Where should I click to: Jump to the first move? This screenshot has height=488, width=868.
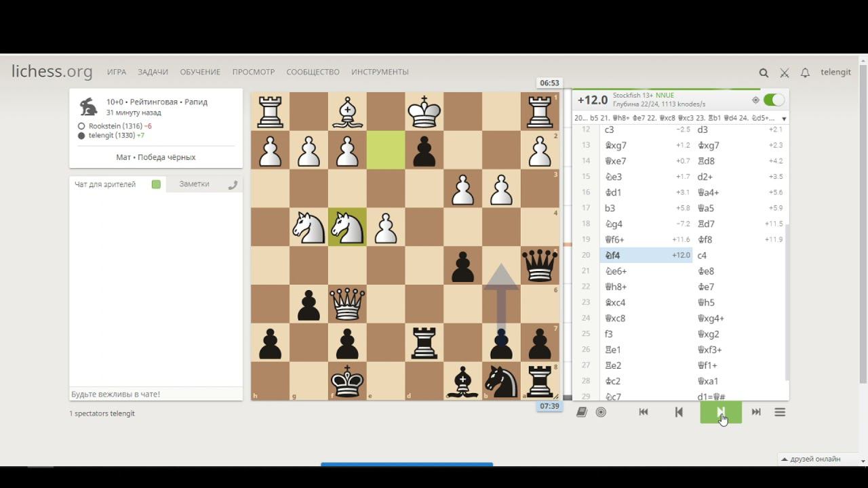click(x=644, y=412)
